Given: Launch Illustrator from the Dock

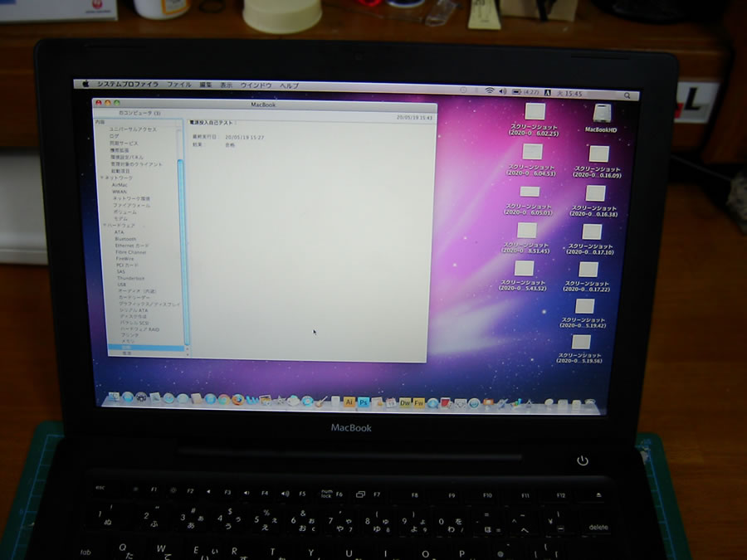Looking at the screenshot, I should [349, 402].
